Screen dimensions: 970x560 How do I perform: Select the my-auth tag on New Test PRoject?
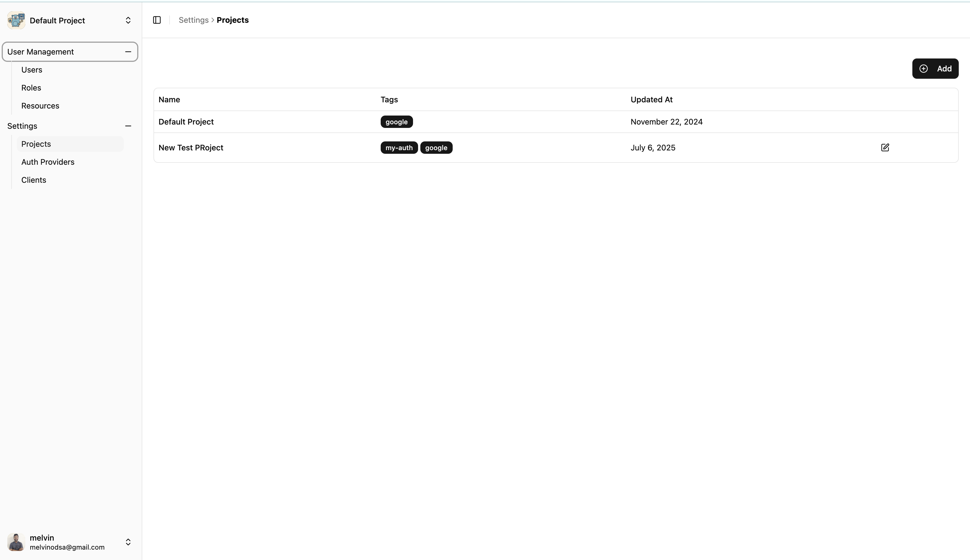pyautogui.click(x=398, y=147)
